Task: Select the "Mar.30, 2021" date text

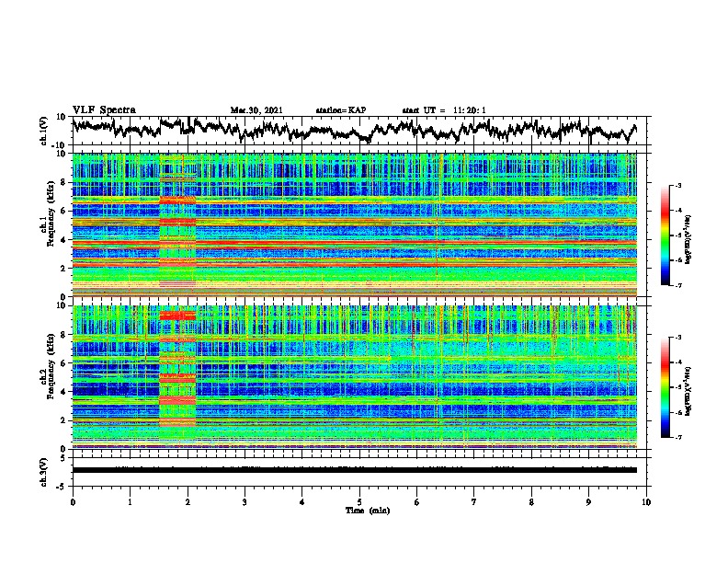Action: coord(256,110)
